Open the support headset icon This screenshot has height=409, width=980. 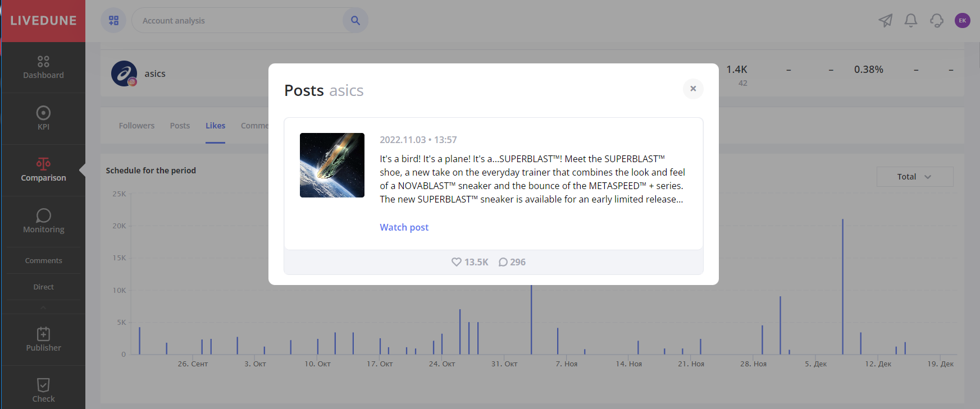point(936,21)
